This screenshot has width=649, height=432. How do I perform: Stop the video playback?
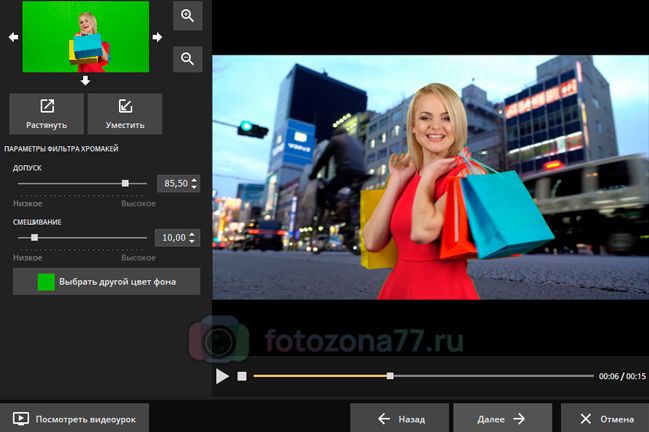coord(242,376)
